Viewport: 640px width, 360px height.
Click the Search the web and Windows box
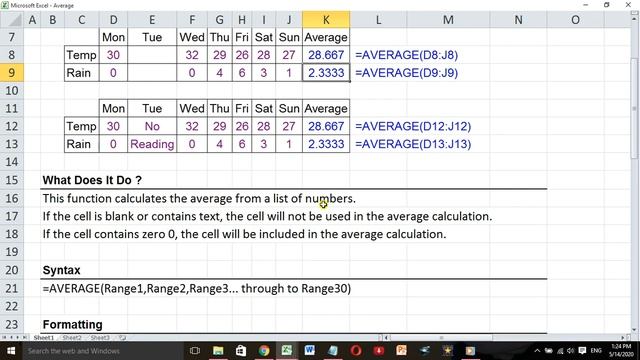click(x=103, y=351)
